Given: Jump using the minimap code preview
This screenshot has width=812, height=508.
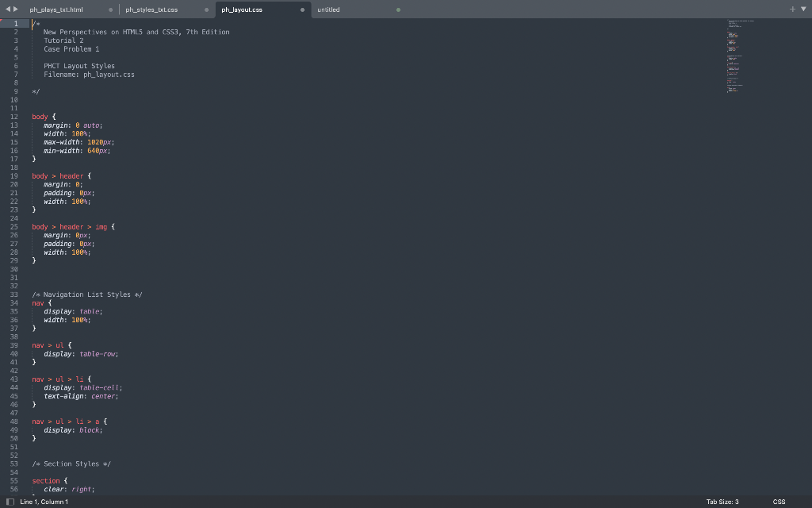Looking at the screenshot, I should pos(741,56).
